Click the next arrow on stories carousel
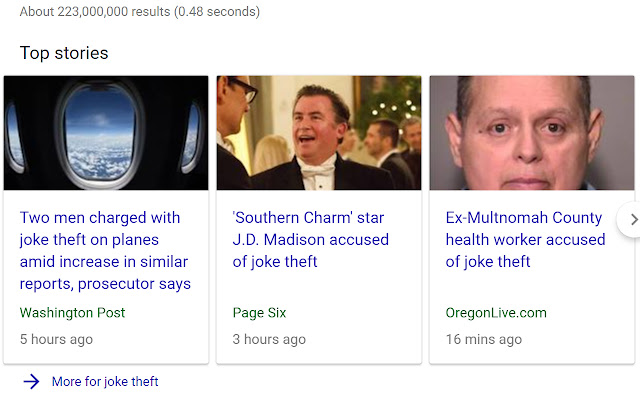Image resolution: width=640 pixels, height=400 pixels. (x=629, y=219)
